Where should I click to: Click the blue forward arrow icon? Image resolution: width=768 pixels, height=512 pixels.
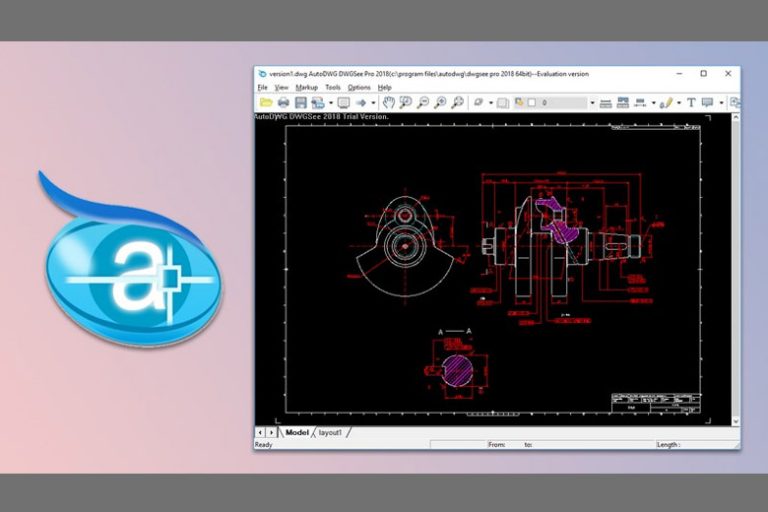(x=361, y=102)
